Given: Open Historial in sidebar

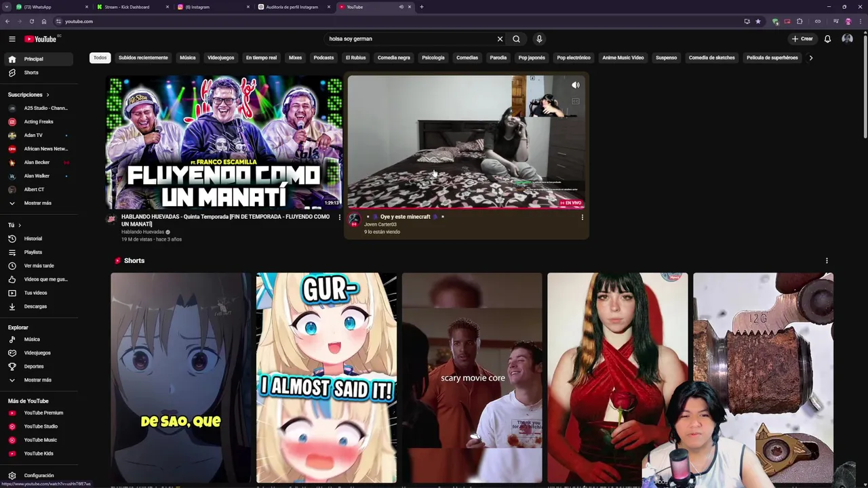Looking at the screenshot, I should [x=37, y=239].
